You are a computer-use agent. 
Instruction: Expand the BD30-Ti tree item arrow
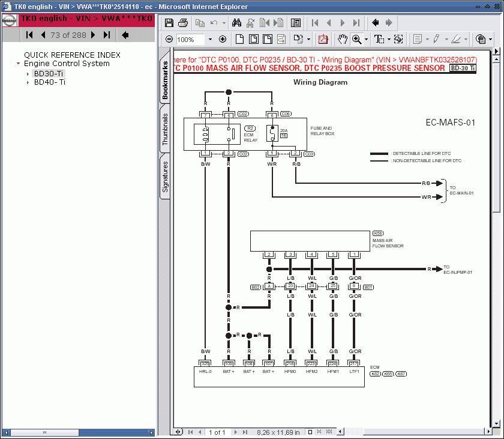[28, 74]
